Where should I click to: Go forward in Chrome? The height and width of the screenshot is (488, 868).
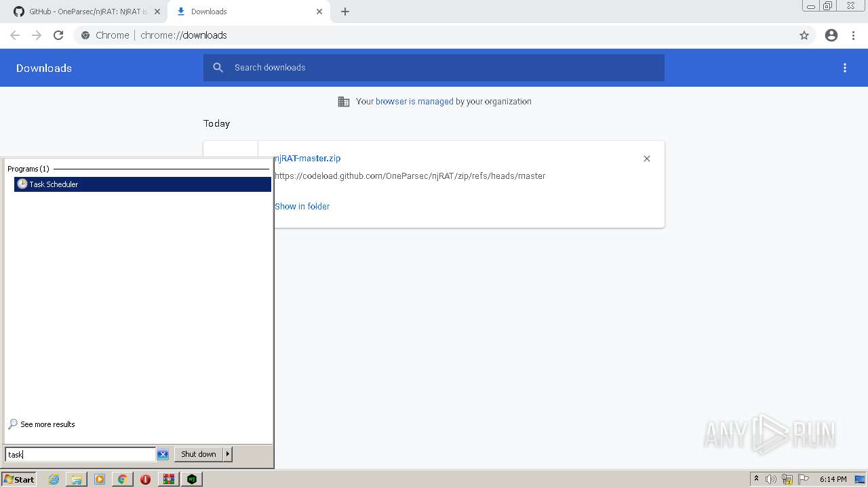point(37,35)
